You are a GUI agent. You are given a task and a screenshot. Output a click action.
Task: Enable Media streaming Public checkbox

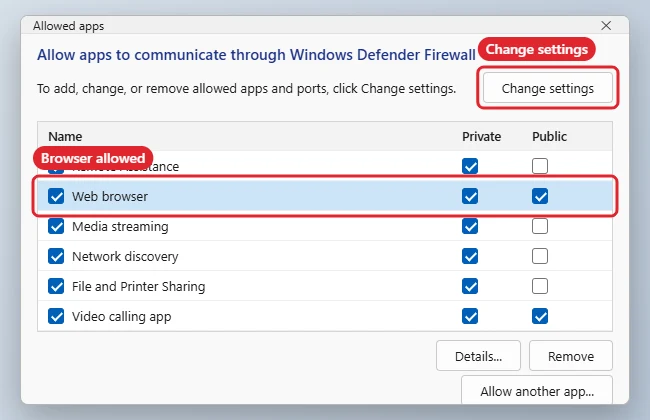point(540,226)
